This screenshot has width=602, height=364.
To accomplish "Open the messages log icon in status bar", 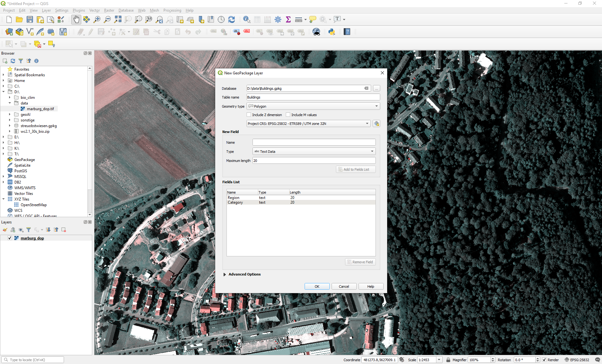I will (x=597, y=360).
